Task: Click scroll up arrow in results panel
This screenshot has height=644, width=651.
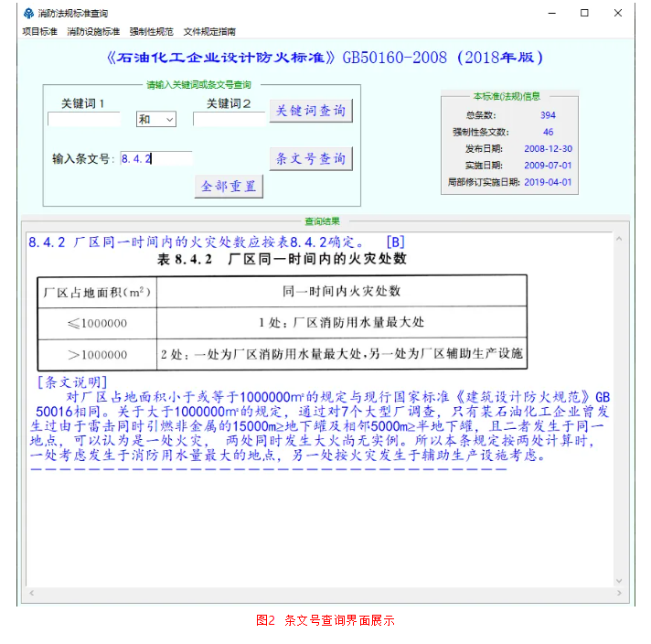Action: pyautogui.click(x=619, y=239)
